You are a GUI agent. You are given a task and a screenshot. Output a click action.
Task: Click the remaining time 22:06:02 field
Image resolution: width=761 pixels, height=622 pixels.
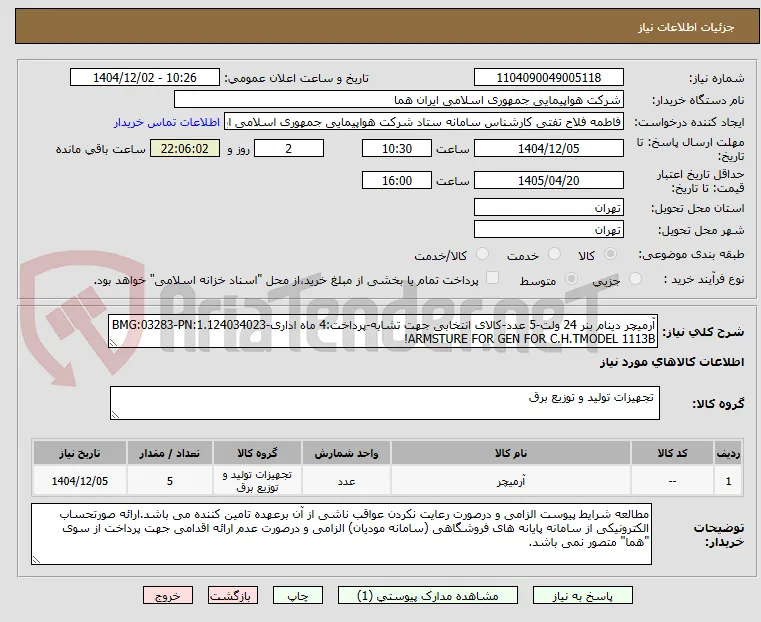(x=185, y=148)
